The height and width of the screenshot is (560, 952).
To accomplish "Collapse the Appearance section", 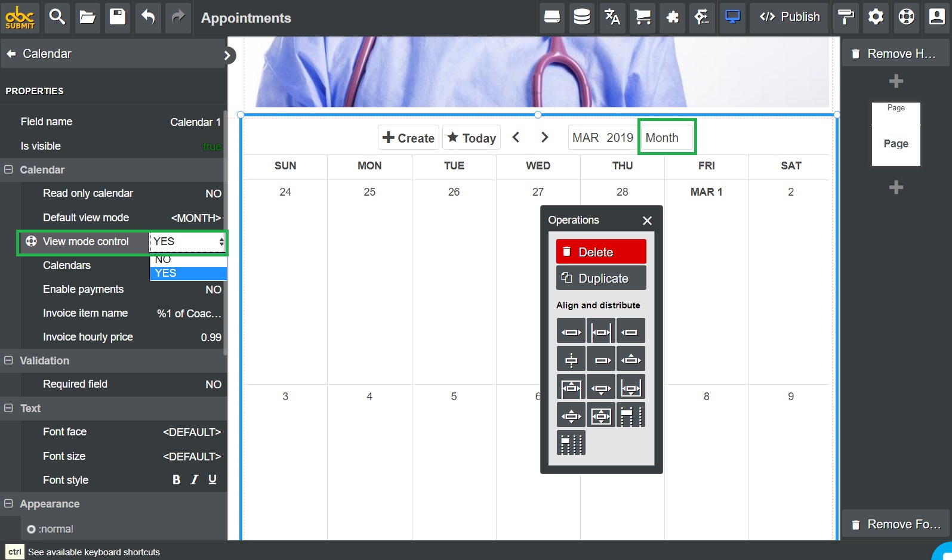I will click(x=8, y=504).
